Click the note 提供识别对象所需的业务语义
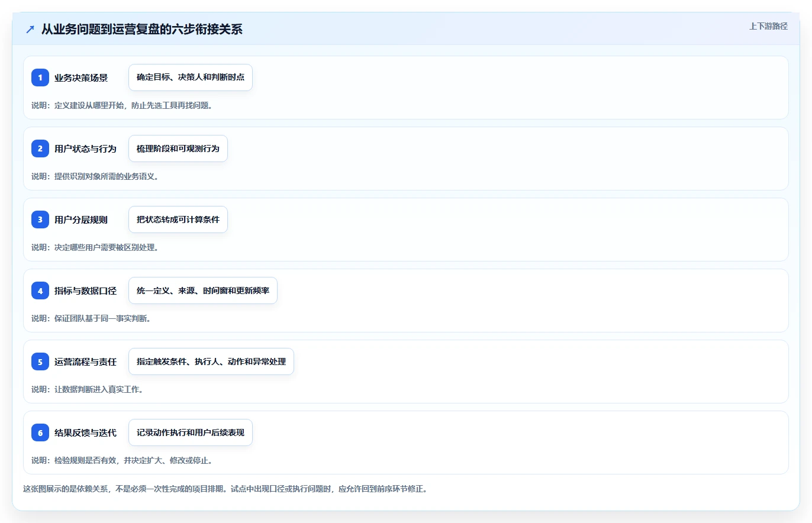812x523 pixels. coord(95,176)
